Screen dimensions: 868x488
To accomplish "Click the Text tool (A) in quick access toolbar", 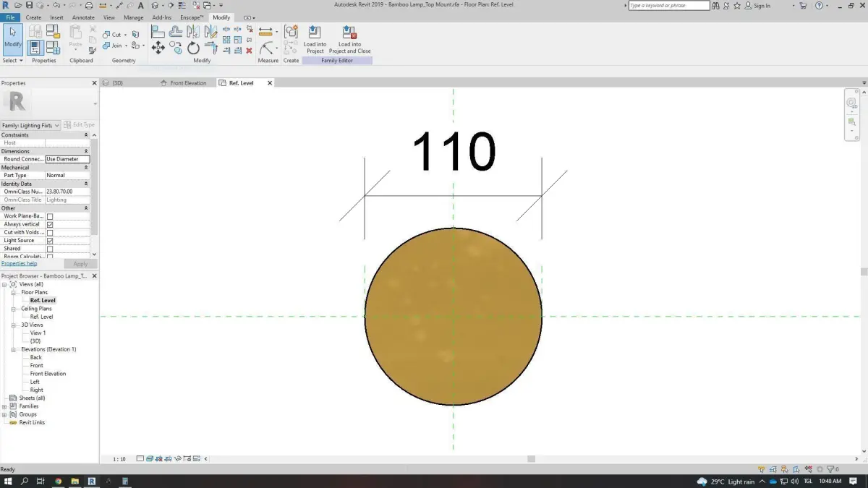I will pos(141,5).
